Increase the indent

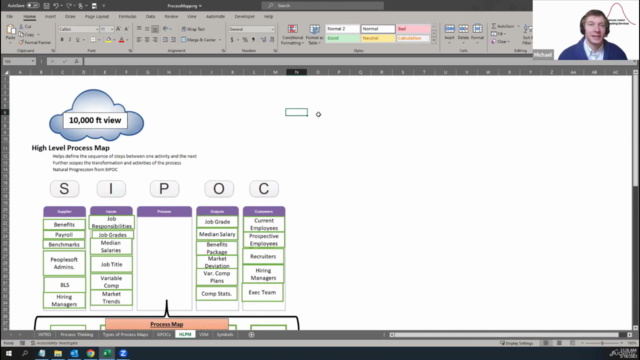click(173, 40)
